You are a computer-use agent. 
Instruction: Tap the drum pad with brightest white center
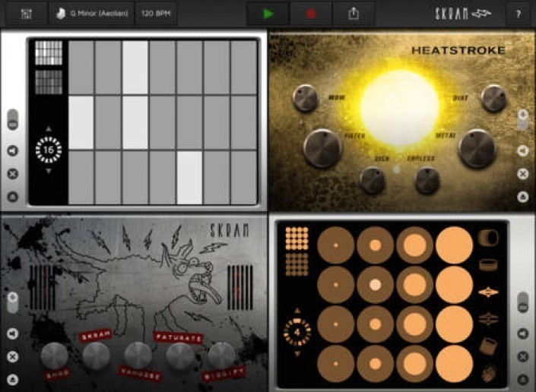[x=375, y=285]
